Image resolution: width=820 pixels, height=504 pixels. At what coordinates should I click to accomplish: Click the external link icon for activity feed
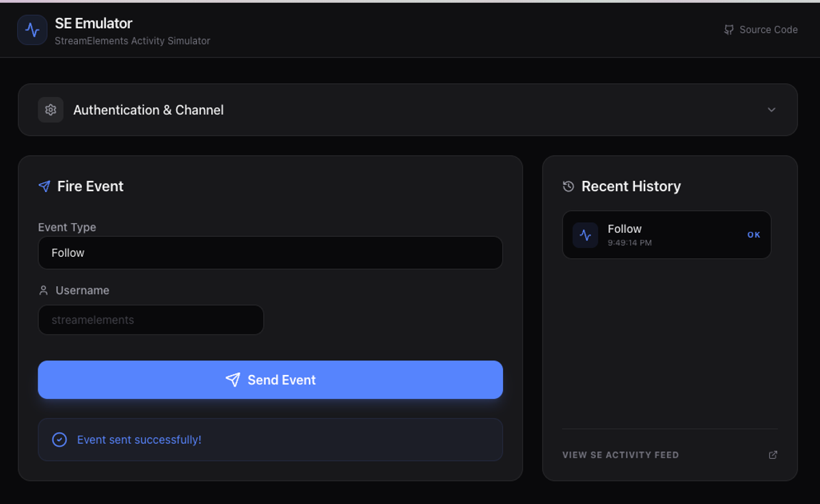773,455
